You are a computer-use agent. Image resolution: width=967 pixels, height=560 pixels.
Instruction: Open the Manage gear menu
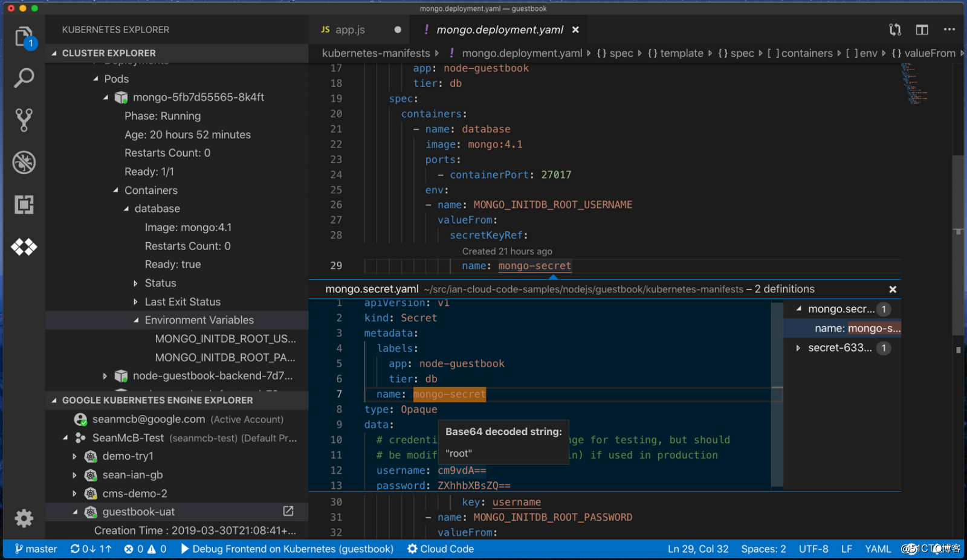[24, 518]
